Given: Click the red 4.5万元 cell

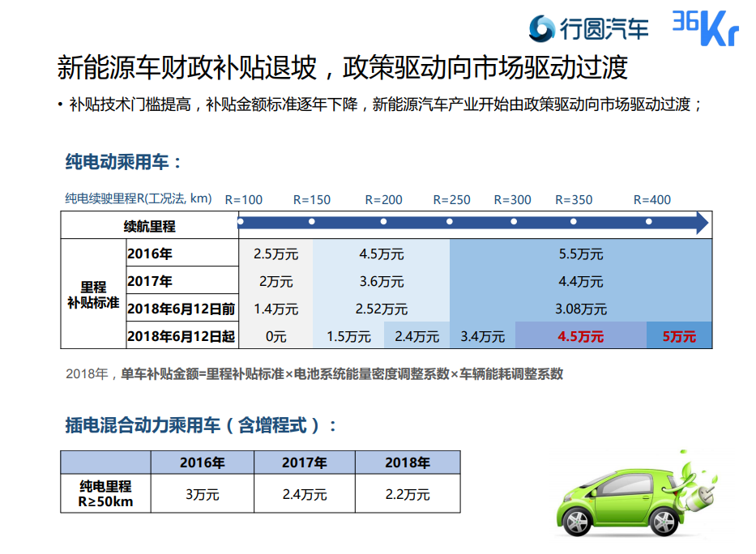Looking at the screenshot, I should click(580, 336).
